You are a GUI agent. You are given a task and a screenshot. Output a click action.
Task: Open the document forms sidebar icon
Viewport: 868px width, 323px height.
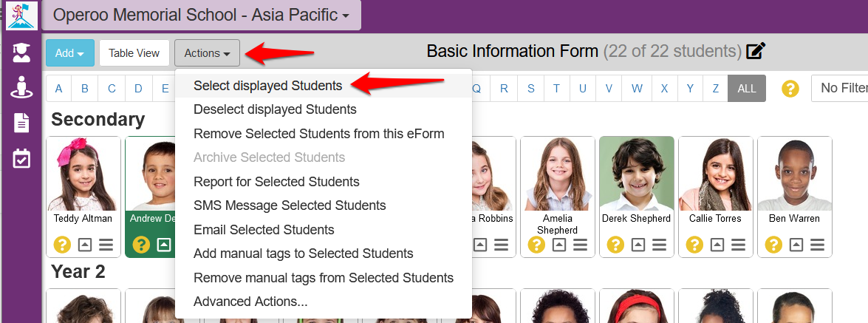point(21,123)
